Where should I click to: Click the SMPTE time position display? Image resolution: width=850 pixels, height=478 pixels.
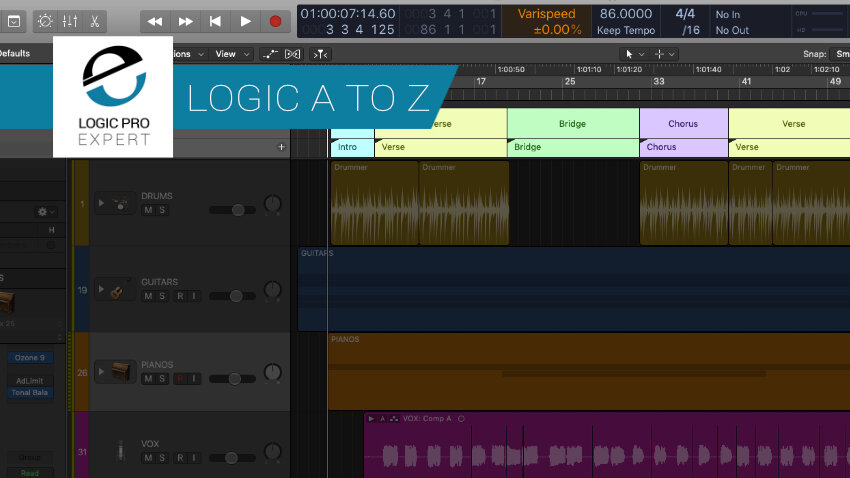pyautogui.click(x=348, y=14)
